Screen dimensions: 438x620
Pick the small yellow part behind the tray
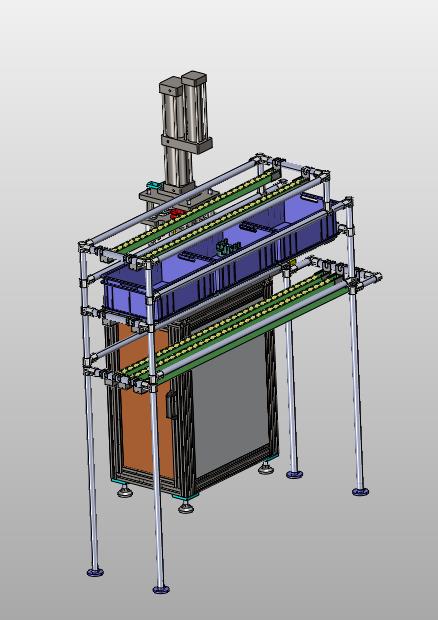point(293,263)
